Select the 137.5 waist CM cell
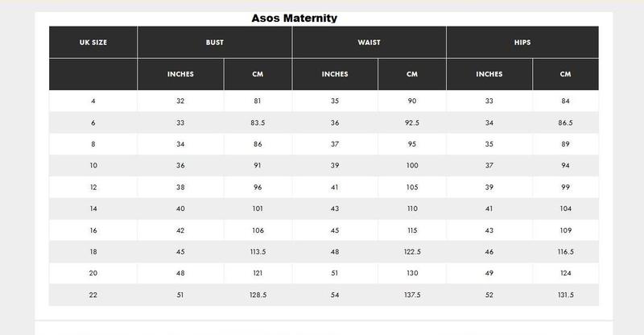This screenshot has height=335, width=644. point(412,295)
